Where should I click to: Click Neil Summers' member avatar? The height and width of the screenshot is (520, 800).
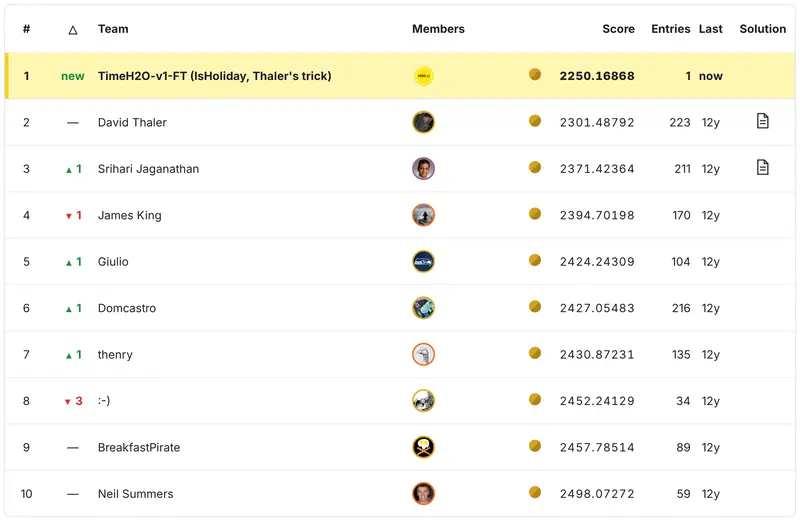[423, 494]
